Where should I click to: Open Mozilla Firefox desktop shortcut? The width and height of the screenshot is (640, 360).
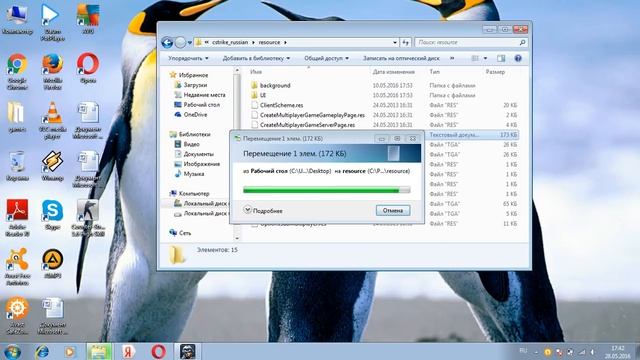click(x=52, y=71)
